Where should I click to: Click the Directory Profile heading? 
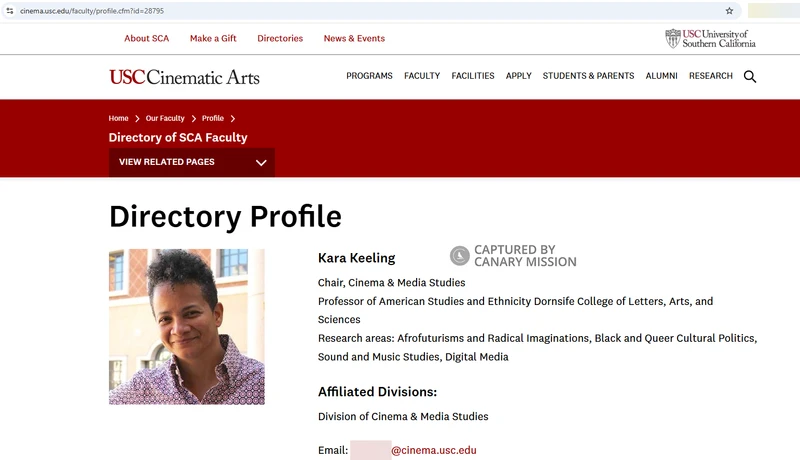click(x=225, y=217)
